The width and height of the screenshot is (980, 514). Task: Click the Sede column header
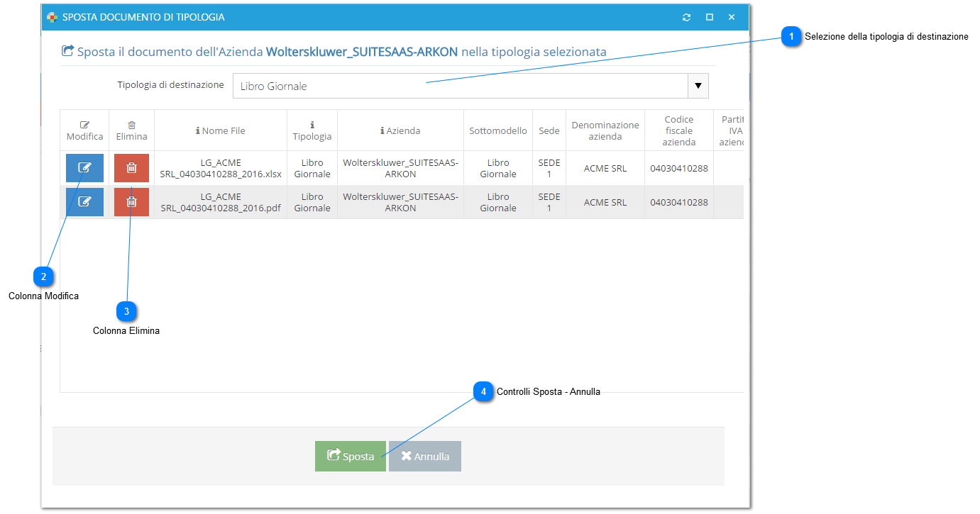pos(549,130)
